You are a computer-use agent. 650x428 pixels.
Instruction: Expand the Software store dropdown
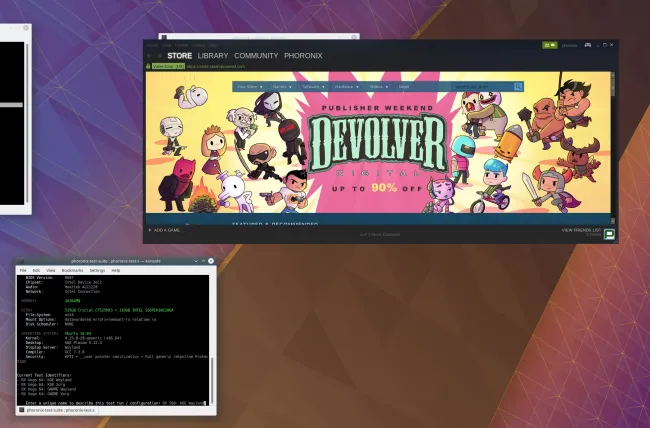coord(313,87)
